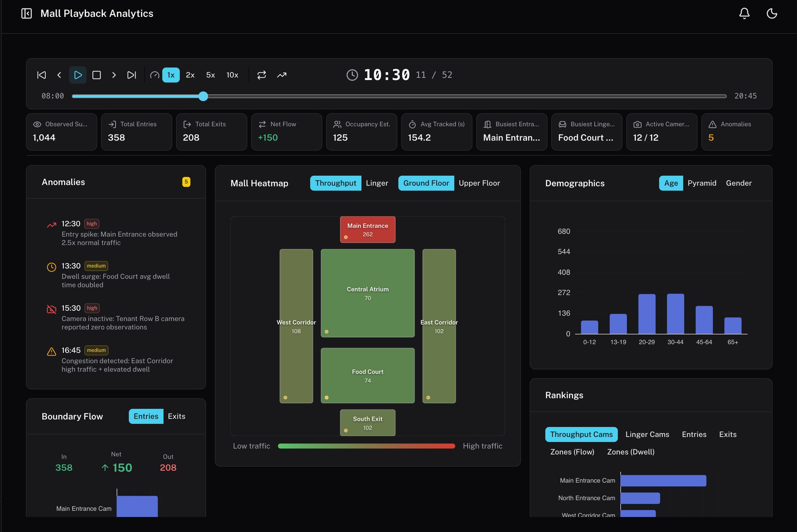Click the Anomalies warning triangle icon
The height and width of the screenshot is (532, 797).
click(x=713, y=124)
